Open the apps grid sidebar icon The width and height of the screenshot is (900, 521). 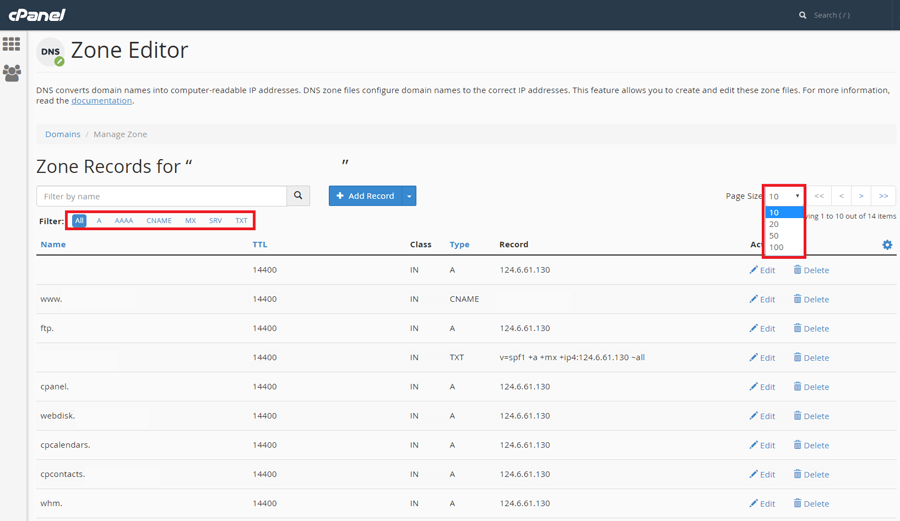coord(11,44)
